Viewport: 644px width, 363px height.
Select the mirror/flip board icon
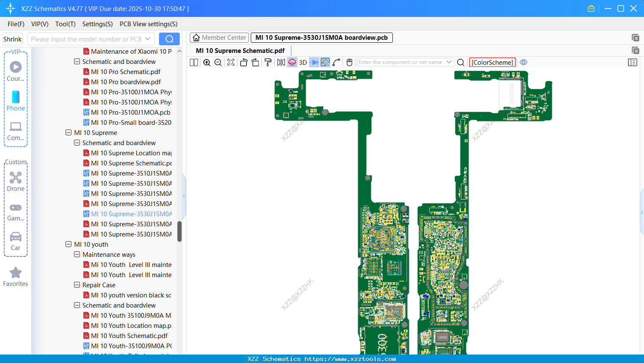pos(280,62)
